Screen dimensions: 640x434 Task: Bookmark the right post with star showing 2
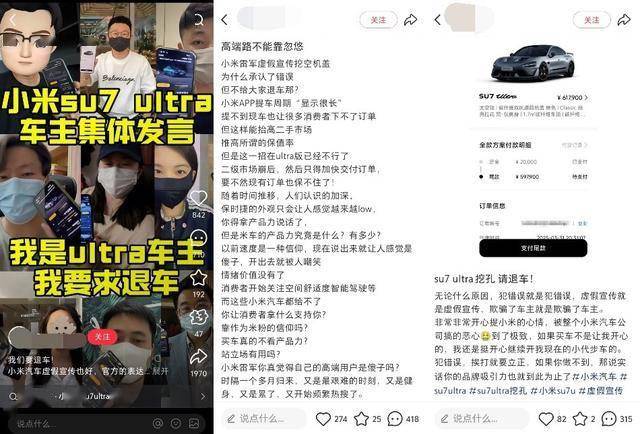click(580, 419)
